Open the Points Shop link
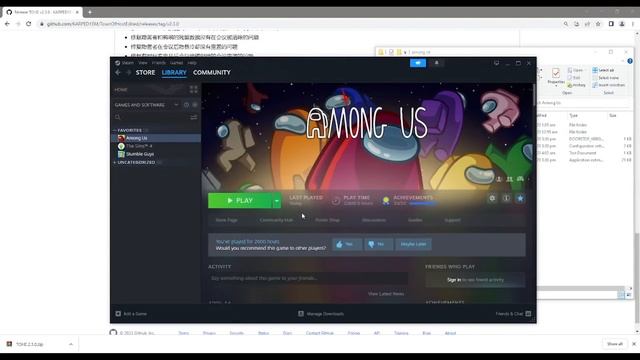The width and height of the screenshot is (640, 360). coord(327,220)
